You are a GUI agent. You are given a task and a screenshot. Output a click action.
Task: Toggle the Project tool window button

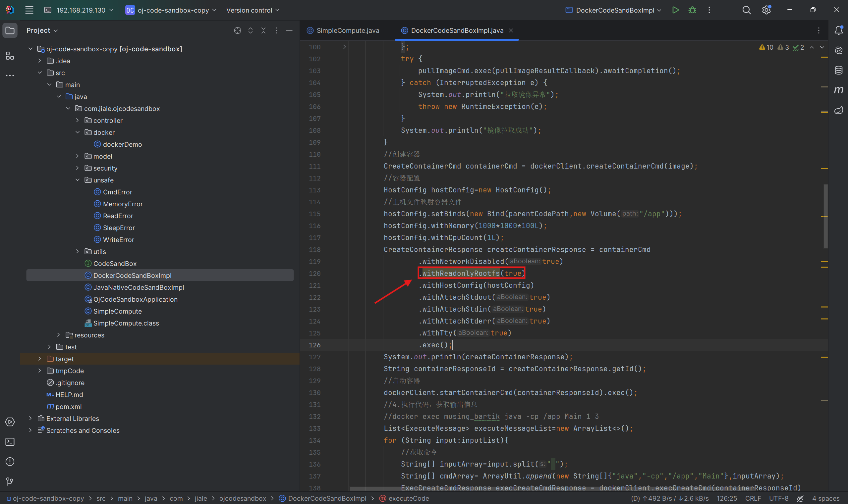(10, 30)
